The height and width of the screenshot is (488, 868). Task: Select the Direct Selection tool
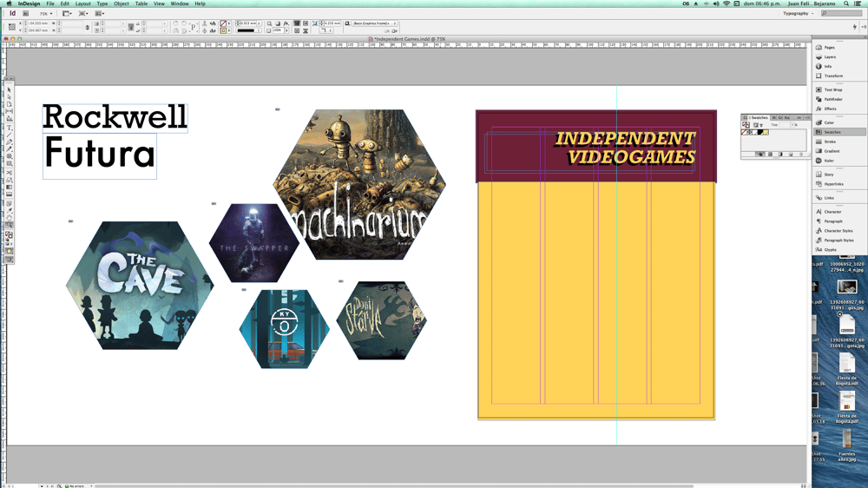tap(10, 96)
